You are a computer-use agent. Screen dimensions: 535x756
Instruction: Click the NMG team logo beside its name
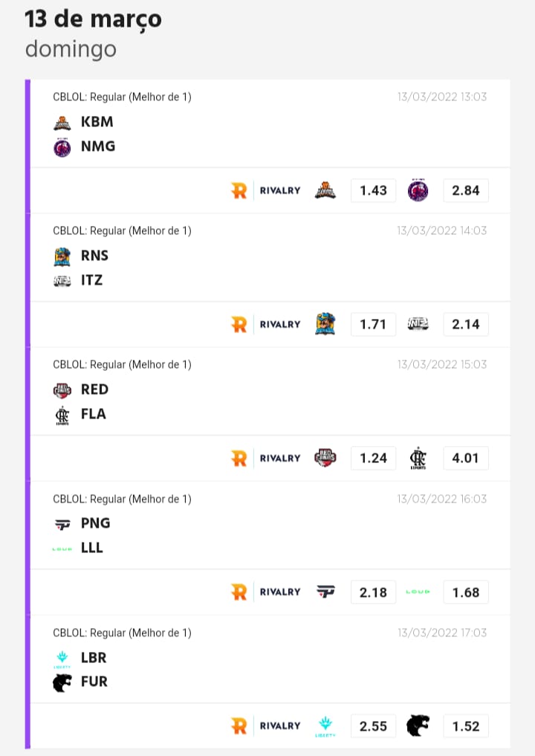tap(62, 147)
